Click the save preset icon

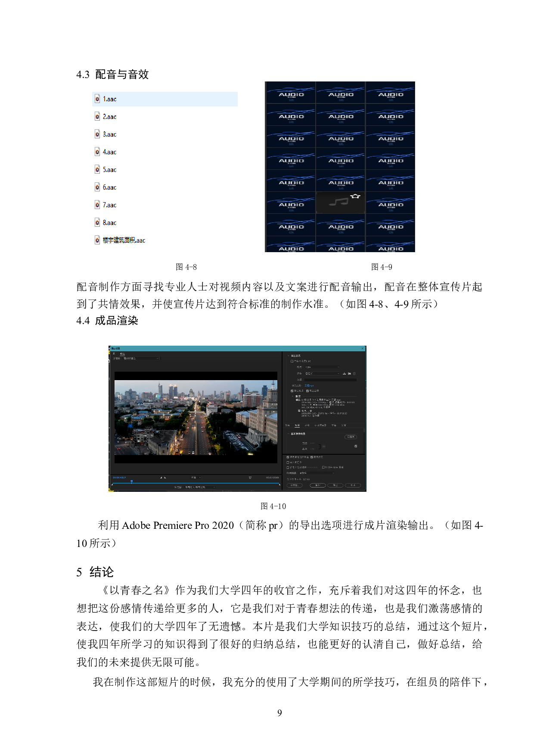pos(344,374)
